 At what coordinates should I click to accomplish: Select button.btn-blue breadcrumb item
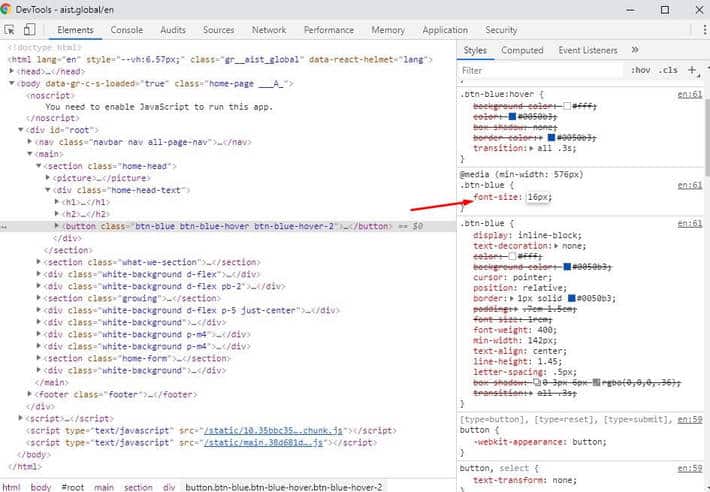coord(284,487)
